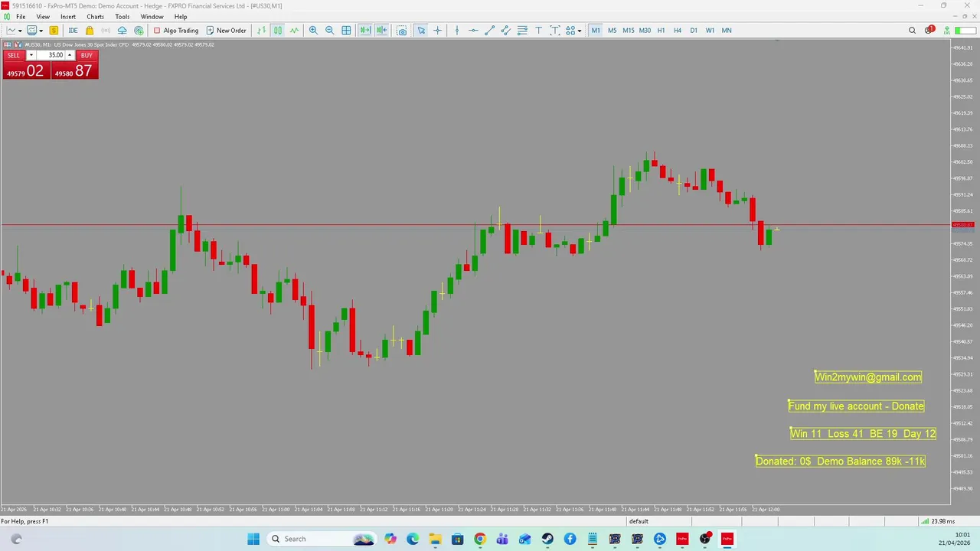Select D1 timeframe
The height and width of the screenshot is (551, 980).
click(x=694, y=31)
